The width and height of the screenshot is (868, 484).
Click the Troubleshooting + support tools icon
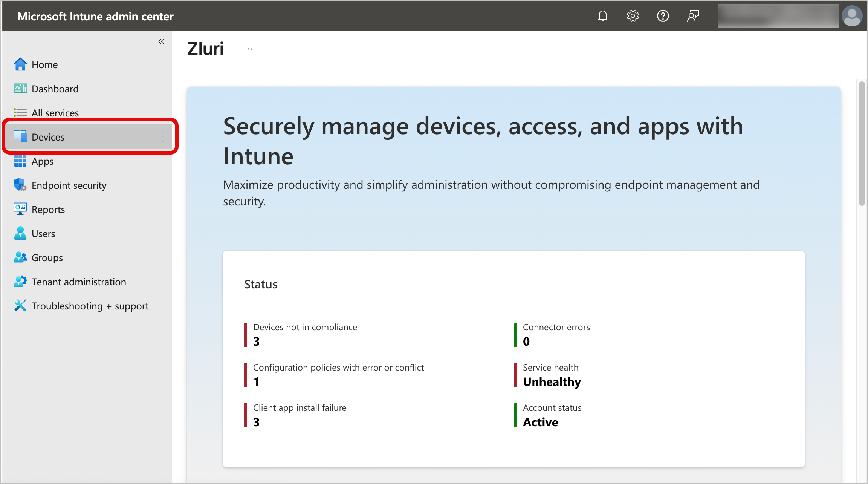(x=20, y=306)
